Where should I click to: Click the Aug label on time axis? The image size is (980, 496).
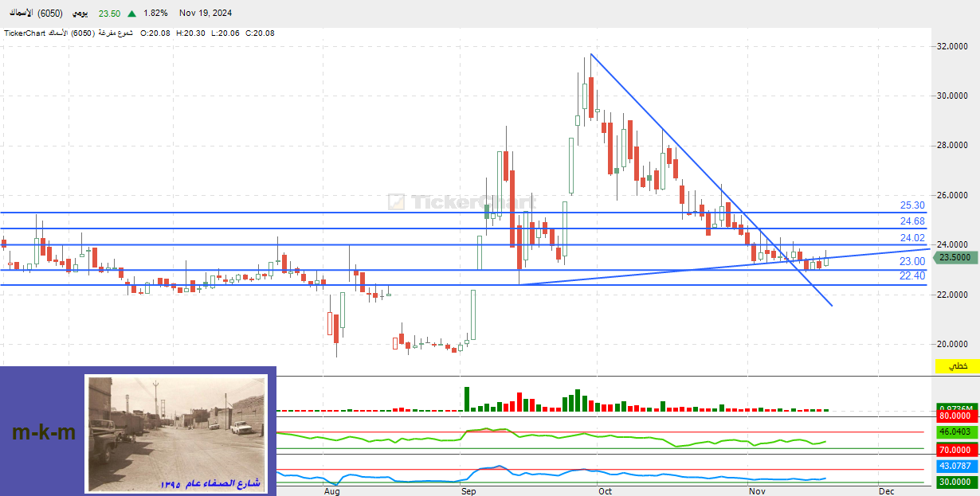tap(332, 491)
